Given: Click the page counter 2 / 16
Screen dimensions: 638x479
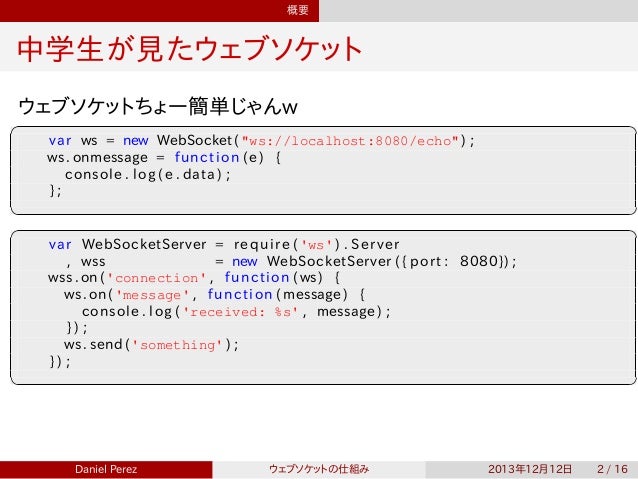Looking at the screenshot, I should click(x=612, y=469).
